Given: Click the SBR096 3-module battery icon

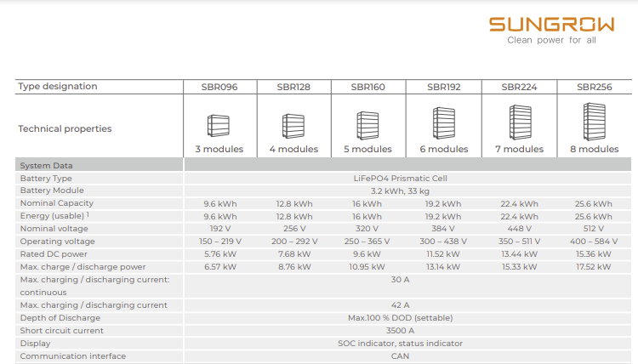Looking at the screenshot, I should point(219,126).
